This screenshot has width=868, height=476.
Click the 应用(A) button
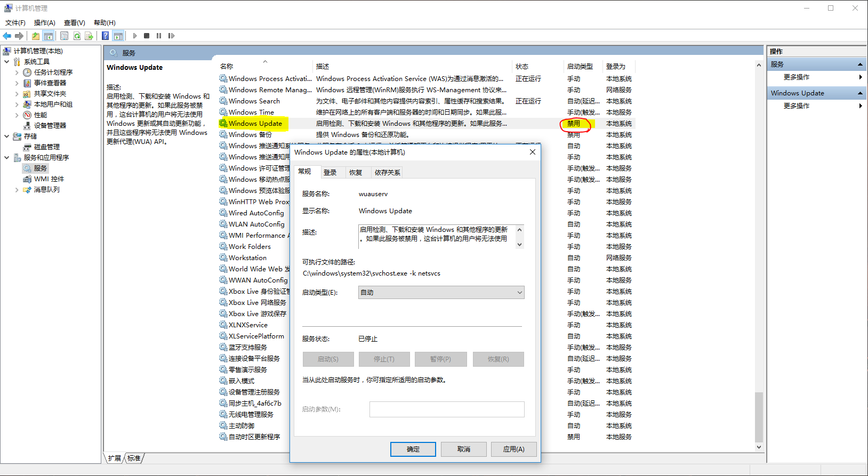pos(514,449)
